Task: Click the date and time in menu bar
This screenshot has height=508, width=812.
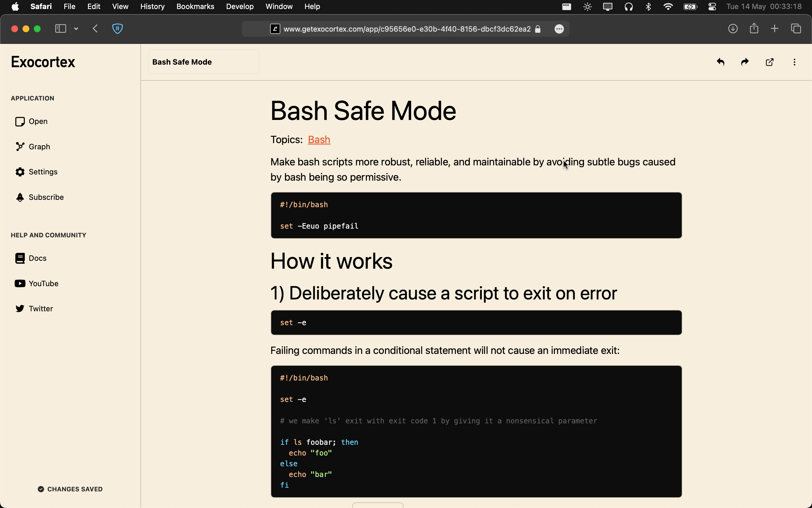Action: [x=764, y=6]
